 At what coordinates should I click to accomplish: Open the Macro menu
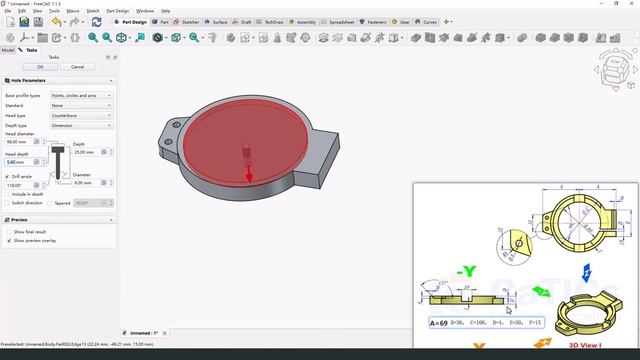pos(73,11)
